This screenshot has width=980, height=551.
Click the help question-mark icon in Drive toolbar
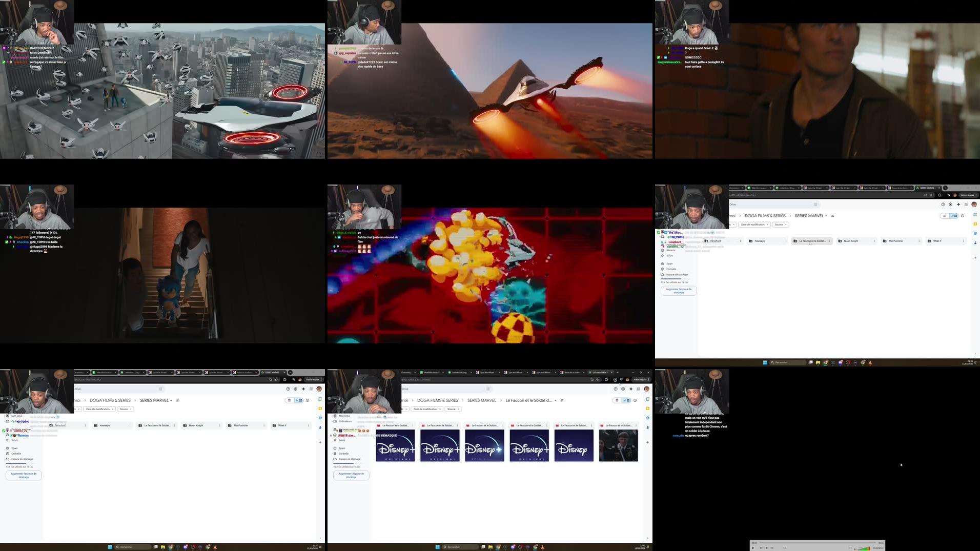pyautogui.click(x=943, y=205)
